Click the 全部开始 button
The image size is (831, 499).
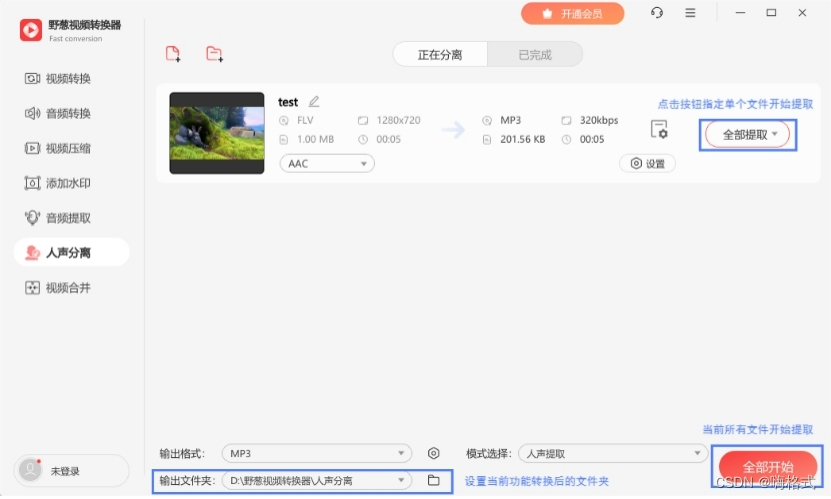[767, 467]
